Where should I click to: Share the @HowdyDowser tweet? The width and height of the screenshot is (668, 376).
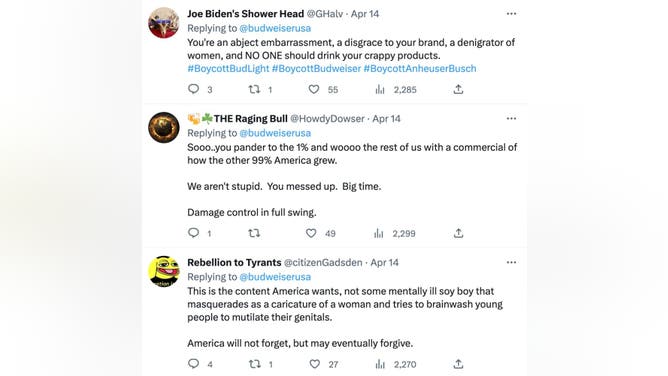click(458, 233)
